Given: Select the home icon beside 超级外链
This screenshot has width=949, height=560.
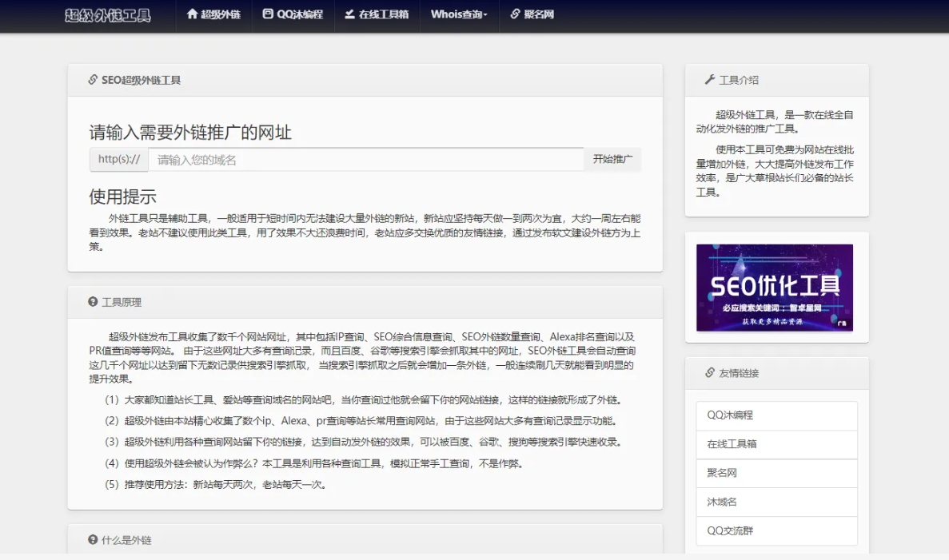Looking at the screenshot, I should (x=192, y=15).
